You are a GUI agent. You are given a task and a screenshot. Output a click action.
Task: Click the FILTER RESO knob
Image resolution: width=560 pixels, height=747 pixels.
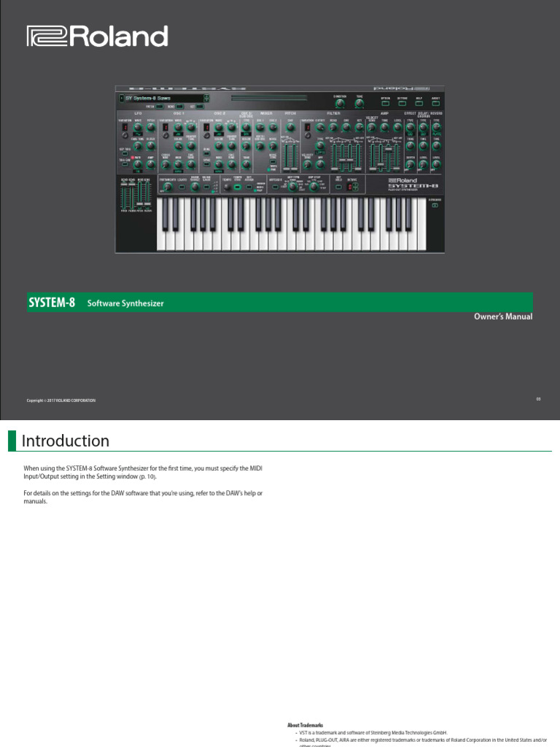click(333, 127)
